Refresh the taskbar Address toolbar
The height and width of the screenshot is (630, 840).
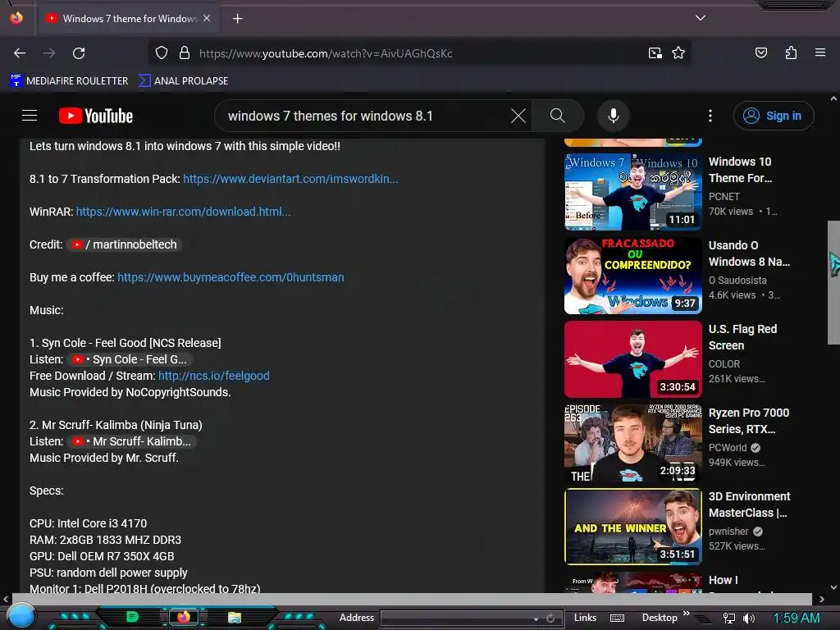click(x=550, y=619)
